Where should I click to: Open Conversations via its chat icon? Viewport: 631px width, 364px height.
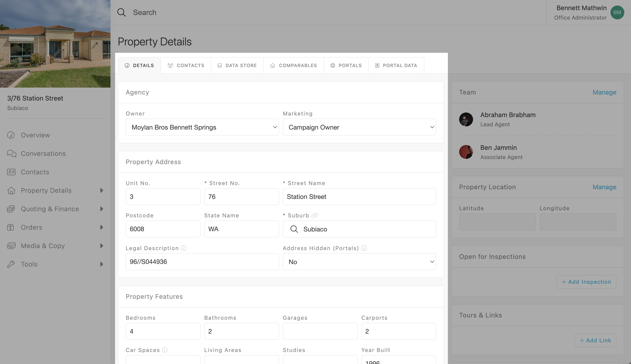[x=12, y=154]
